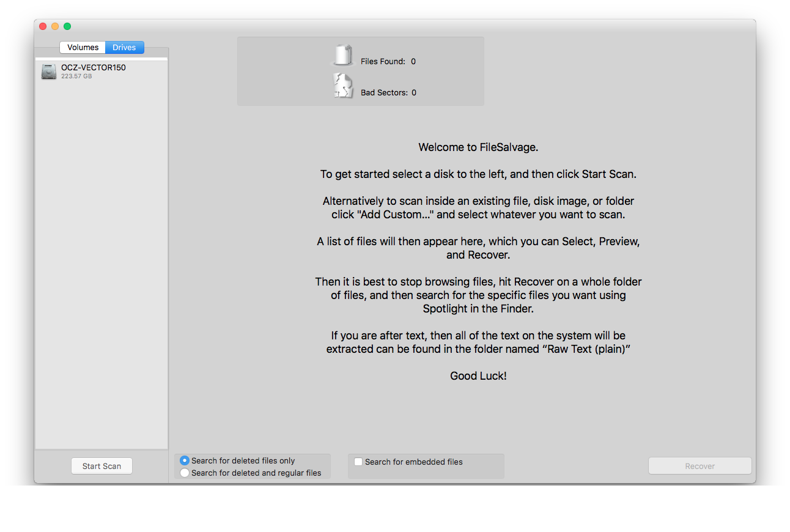Maximize the window using the green button

tap(67, 26)
